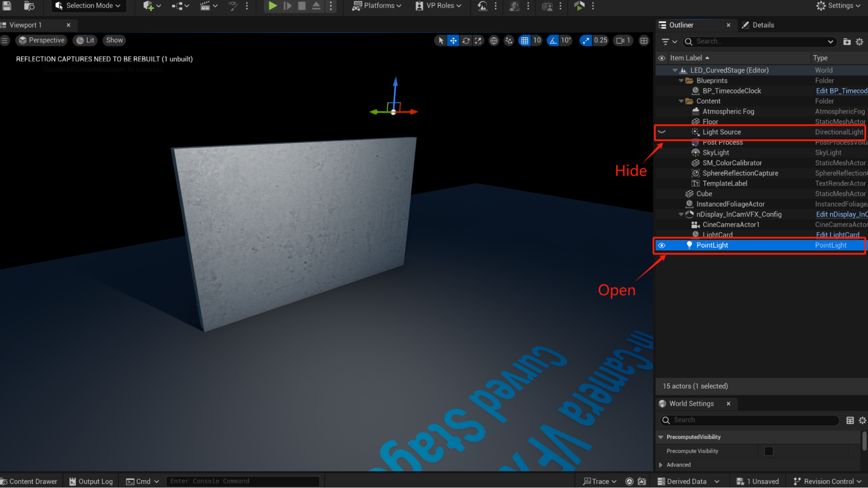Toggle rotation snapping in the viewport

[552, 40]
